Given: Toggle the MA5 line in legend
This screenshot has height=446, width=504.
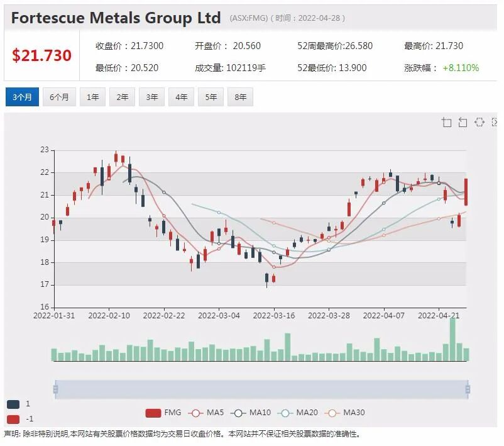Looking at the screenshot, I should pos(206,413).
